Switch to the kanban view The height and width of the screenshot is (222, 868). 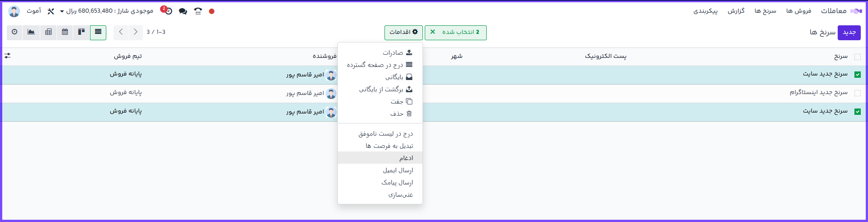(81, 32)
